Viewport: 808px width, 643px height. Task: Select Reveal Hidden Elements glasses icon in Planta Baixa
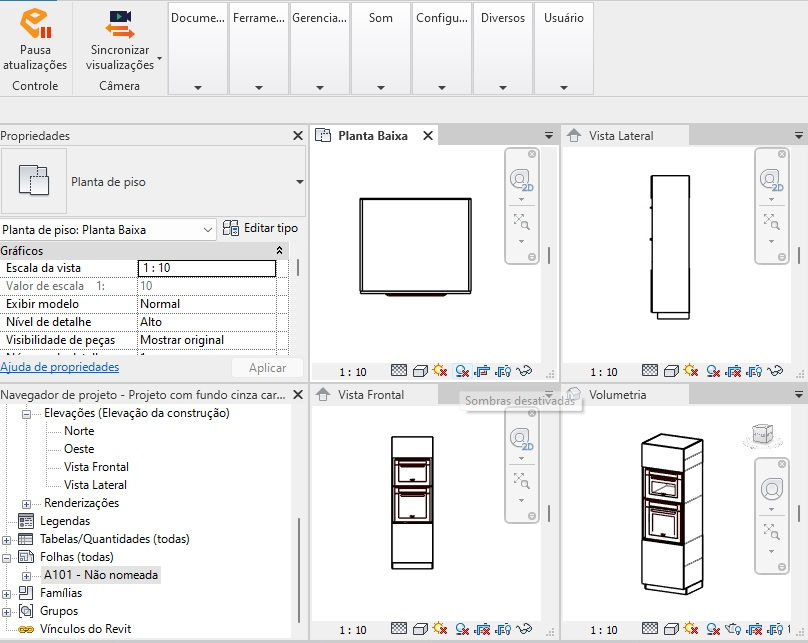point(524,369)
